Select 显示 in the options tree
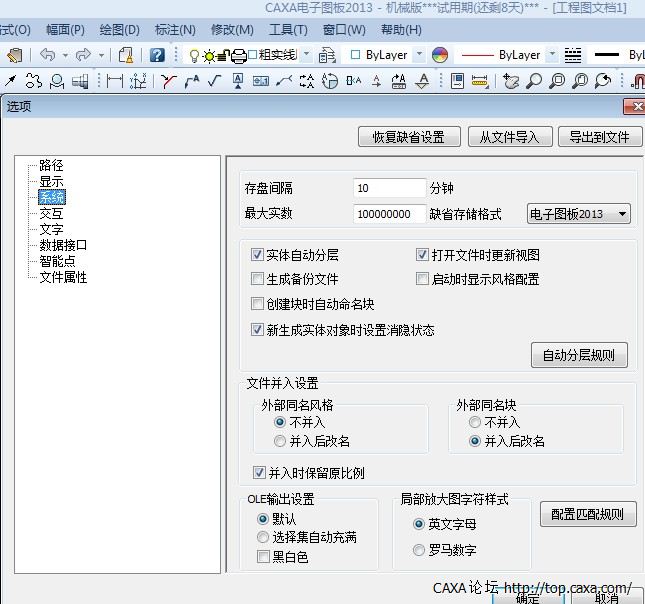Screen dimensions: 645x604 [51, 182]
